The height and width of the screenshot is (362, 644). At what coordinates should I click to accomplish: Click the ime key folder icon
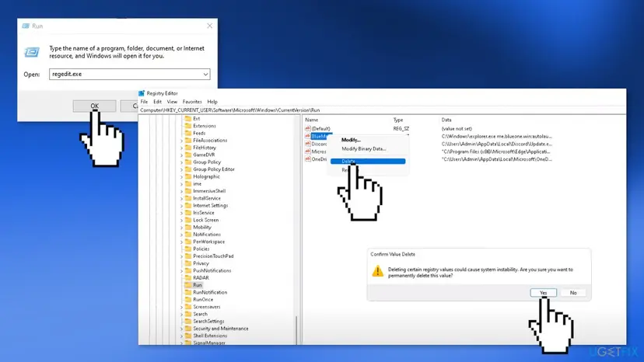(x=188, y=184)
